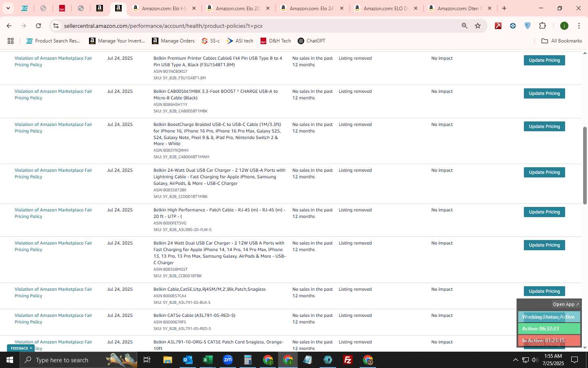Reload the Seller Central page

coord(38,26)
